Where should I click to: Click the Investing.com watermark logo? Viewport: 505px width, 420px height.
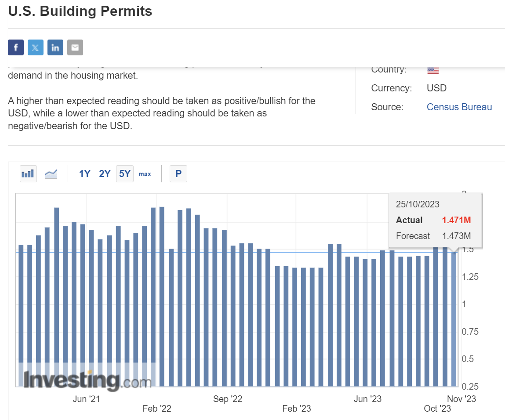click(x=87, y=380)
